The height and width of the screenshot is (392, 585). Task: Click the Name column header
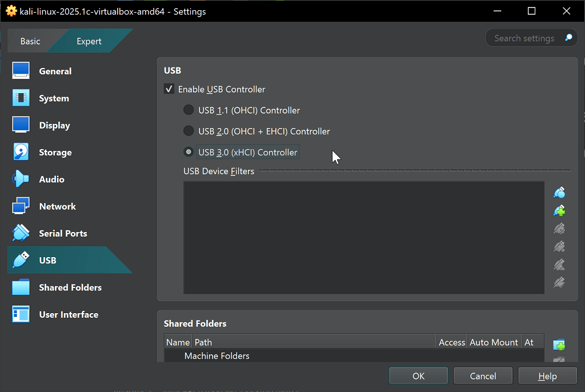coord(178,342)
